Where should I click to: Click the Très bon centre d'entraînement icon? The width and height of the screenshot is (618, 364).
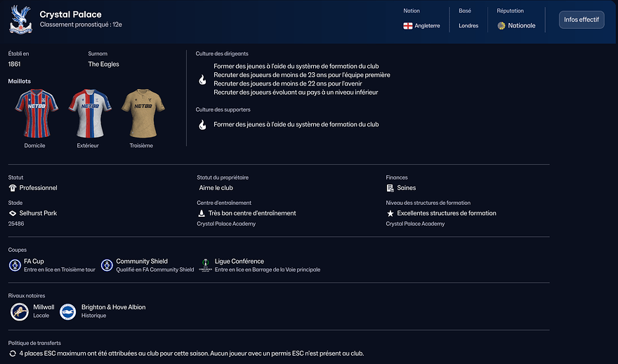[202, 213]
